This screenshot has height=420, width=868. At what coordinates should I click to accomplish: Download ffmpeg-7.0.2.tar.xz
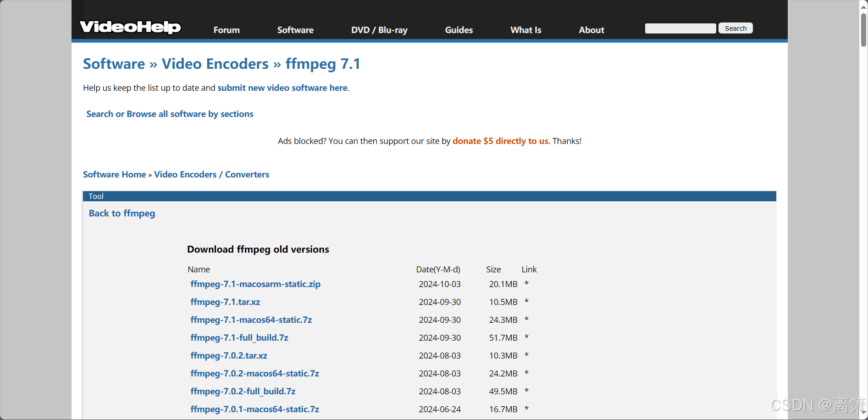coord(229,355)
